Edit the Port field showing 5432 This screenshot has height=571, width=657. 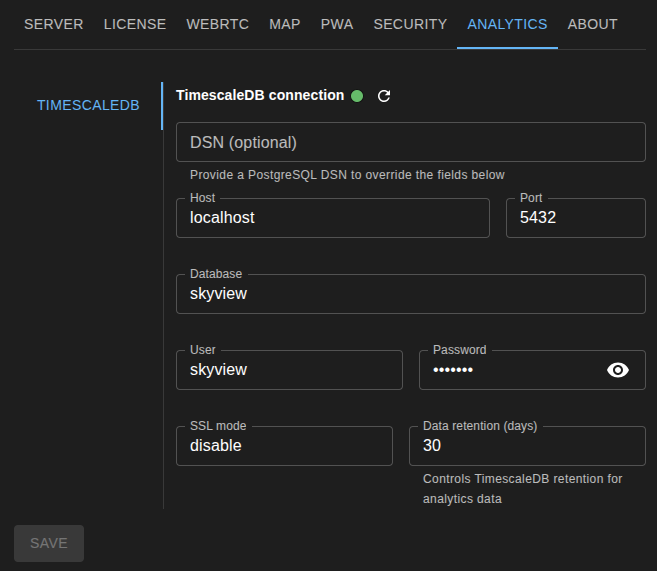click(576, 218)
